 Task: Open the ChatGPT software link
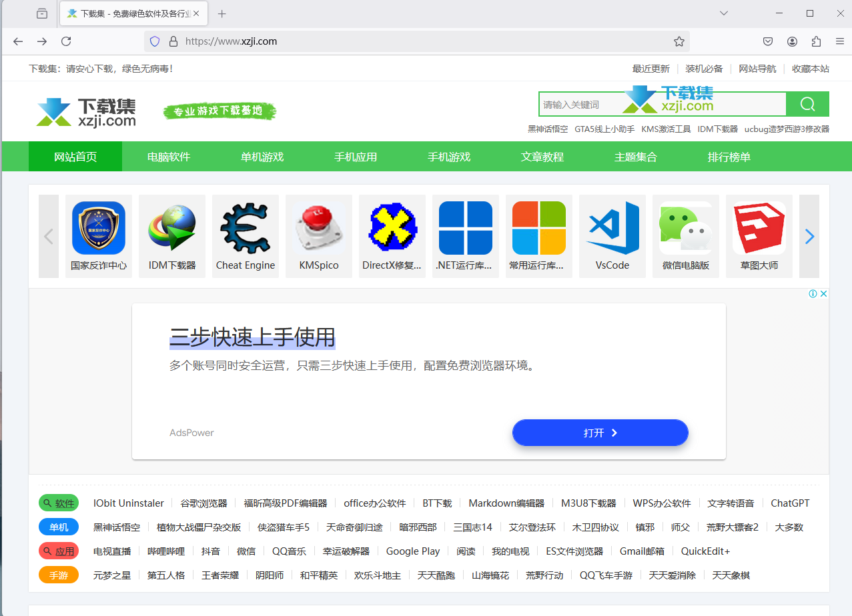point(790,503)
